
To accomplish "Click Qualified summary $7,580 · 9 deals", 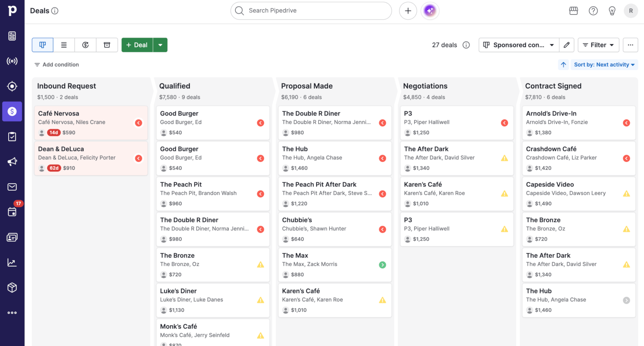I will (180, 97).
